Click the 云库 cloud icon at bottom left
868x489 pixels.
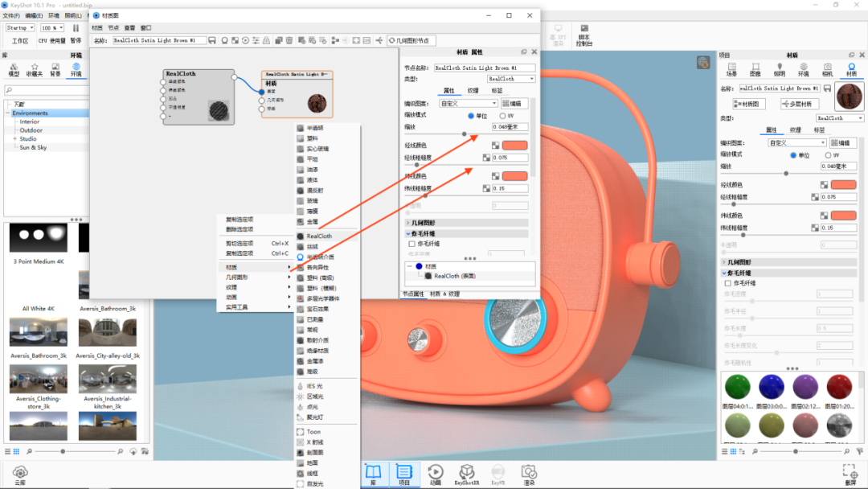20,473
